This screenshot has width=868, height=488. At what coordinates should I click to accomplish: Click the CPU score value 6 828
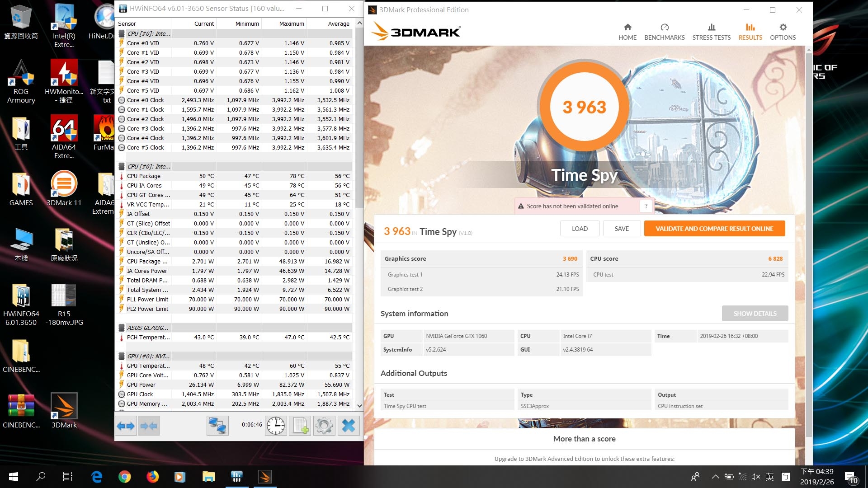click(775, 258)
